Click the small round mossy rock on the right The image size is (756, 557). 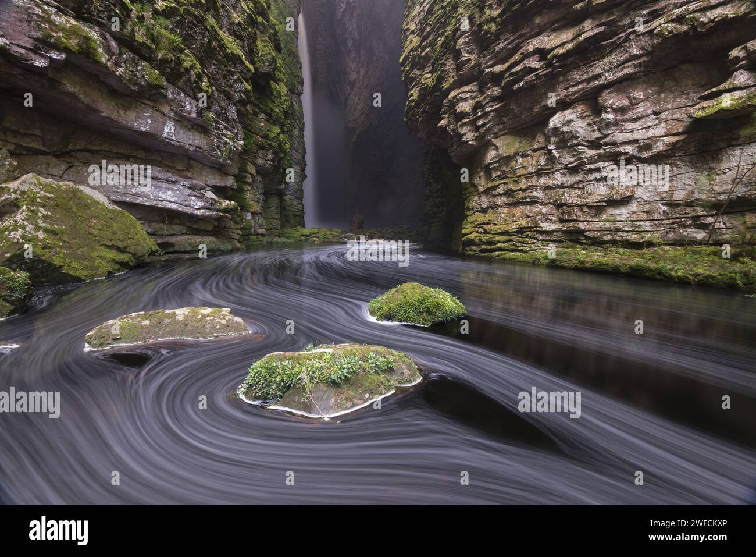click(x=417, y=304)
